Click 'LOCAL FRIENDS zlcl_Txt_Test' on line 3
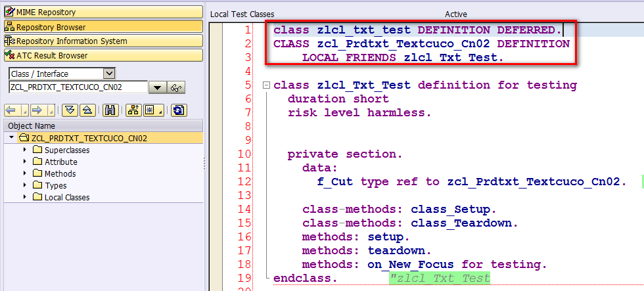644x291 pixels. pos(402,57)
